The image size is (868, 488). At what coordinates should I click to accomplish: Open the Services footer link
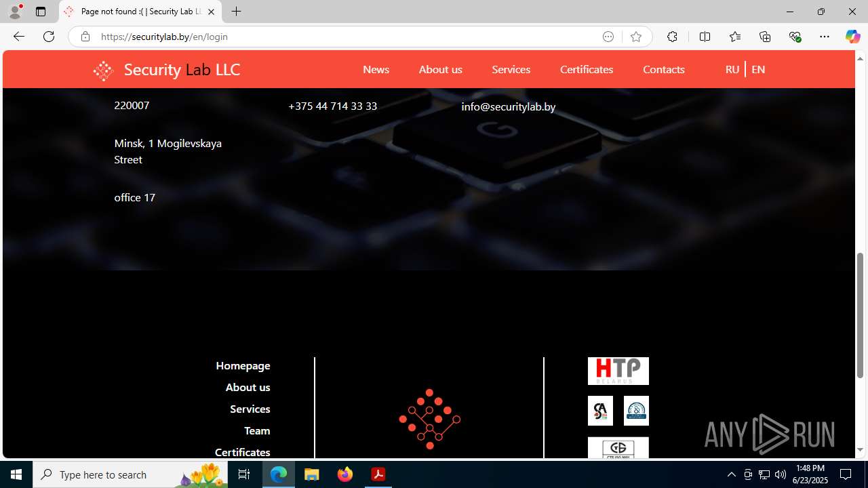[250, 409]
